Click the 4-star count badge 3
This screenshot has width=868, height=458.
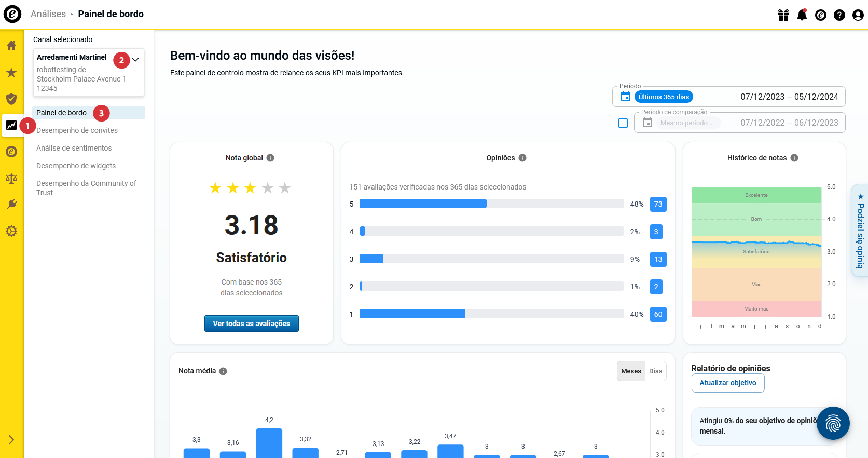(656, 232)
